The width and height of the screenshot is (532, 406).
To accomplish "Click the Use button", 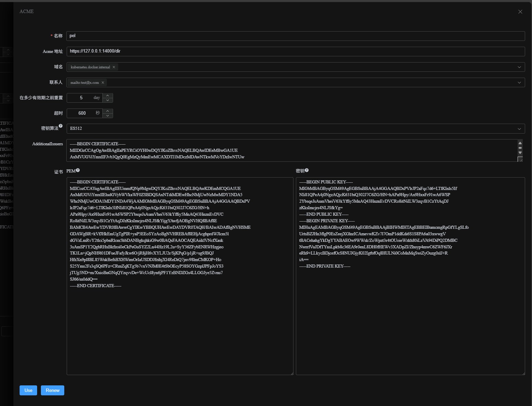I will 28,390.
